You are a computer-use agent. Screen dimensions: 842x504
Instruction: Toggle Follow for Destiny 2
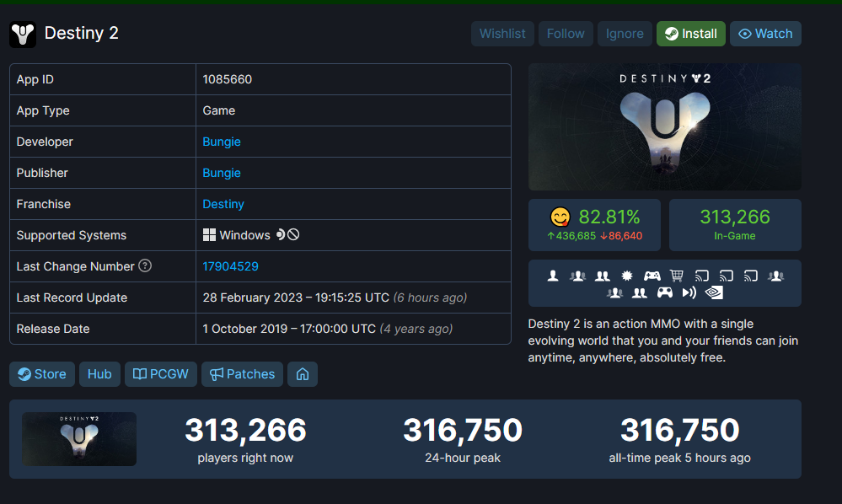[566, 34]
